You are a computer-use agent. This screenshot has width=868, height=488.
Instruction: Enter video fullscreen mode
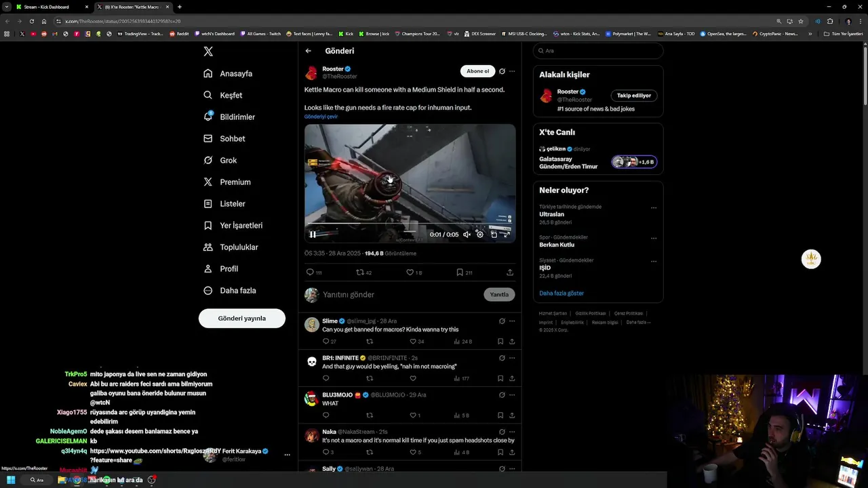point(506,235)
